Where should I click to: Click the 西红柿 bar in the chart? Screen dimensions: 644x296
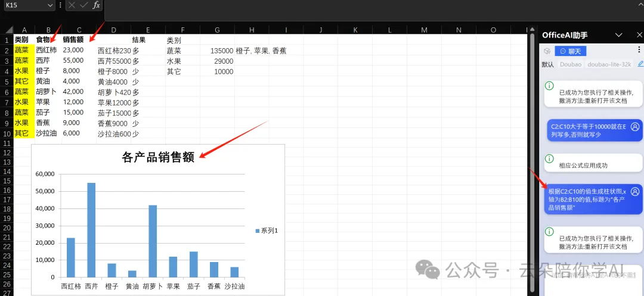tap(70, 257)
